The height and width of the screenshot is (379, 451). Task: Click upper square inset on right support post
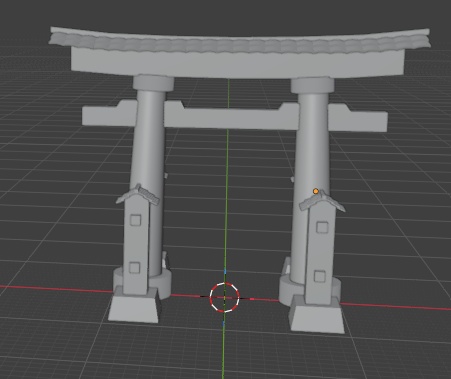(x=322, y=227)
